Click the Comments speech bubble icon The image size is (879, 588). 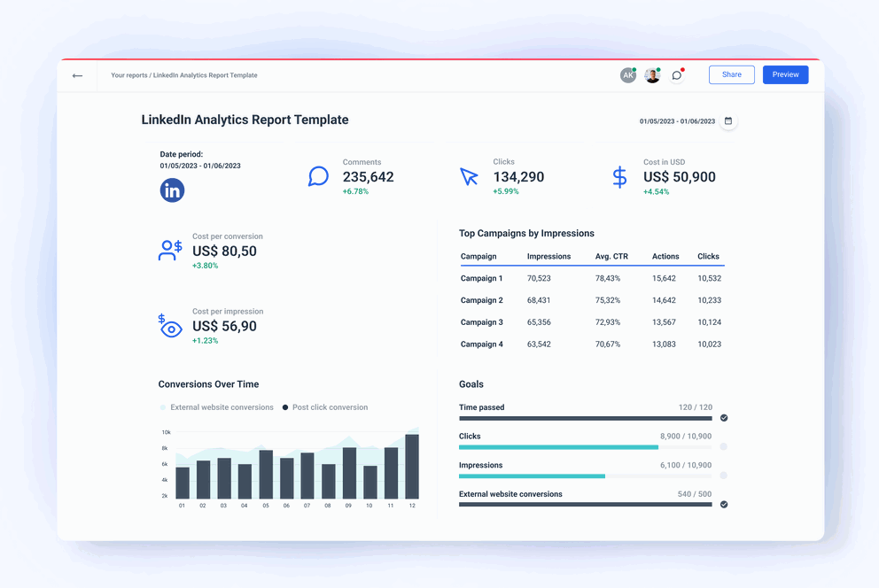[319, 176]
